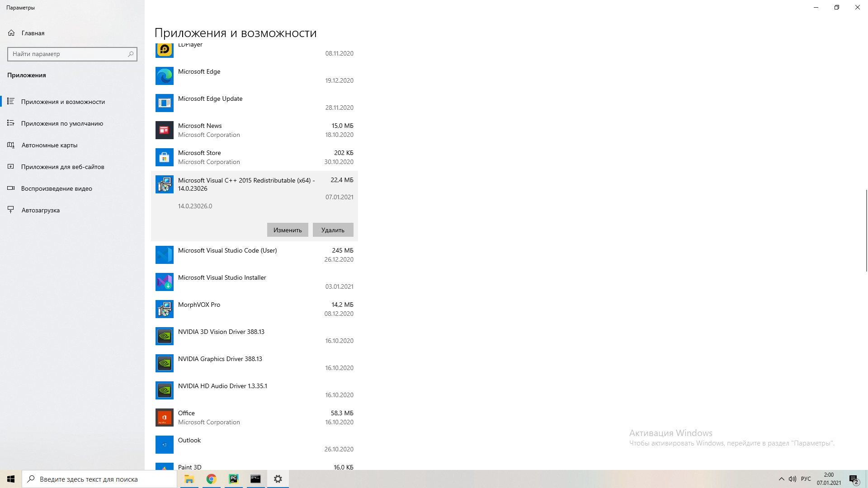The width and height of the screenshot is (868, 488).
Task: Click the volume icon in system tray
Action: click(793, 479)
